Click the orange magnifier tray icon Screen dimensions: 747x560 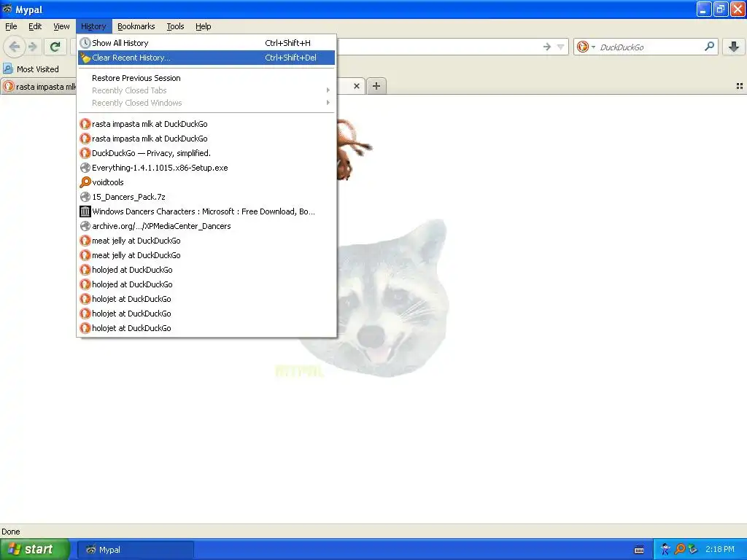tap(680, 550)
